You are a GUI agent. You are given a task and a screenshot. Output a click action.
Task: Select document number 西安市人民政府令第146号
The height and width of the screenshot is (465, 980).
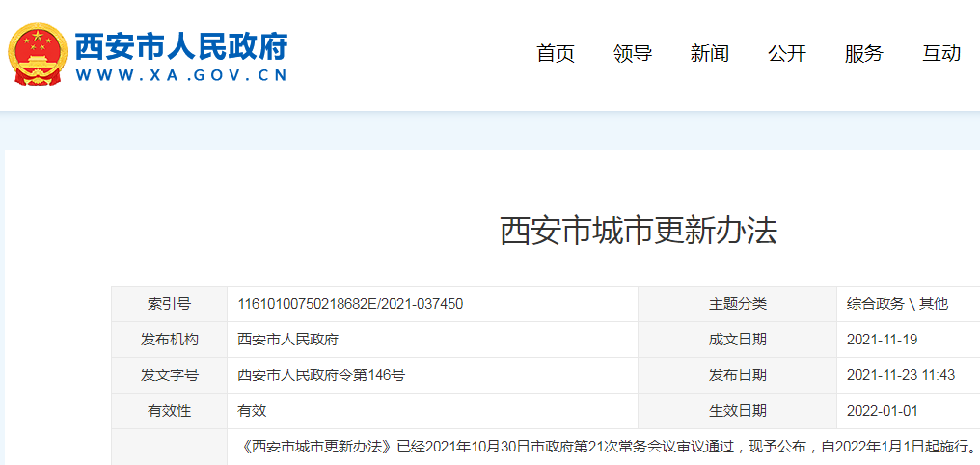[x=321, y=375]
